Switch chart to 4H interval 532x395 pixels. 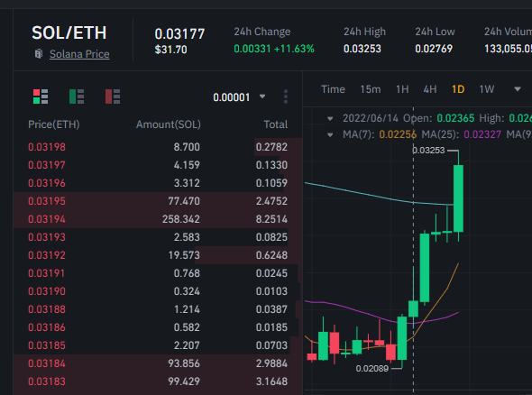click(x=430, y=89)
